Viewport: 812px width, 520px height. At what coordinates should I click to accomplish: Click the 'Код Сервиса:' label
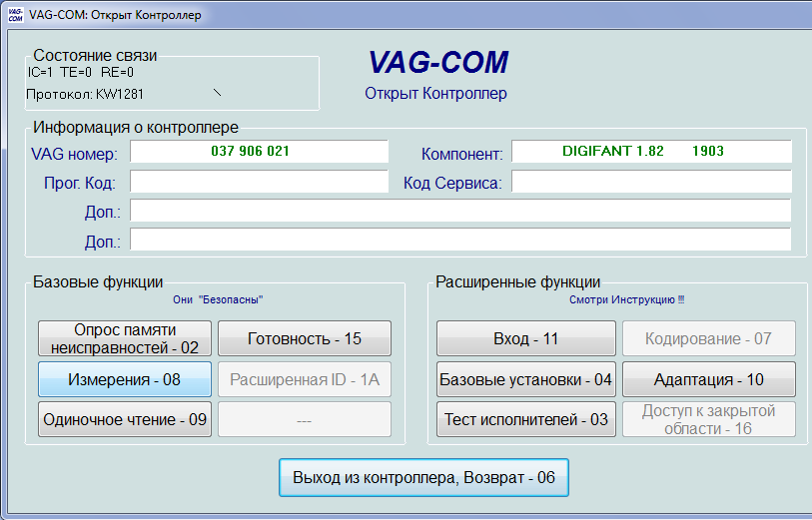coord(452,183)
